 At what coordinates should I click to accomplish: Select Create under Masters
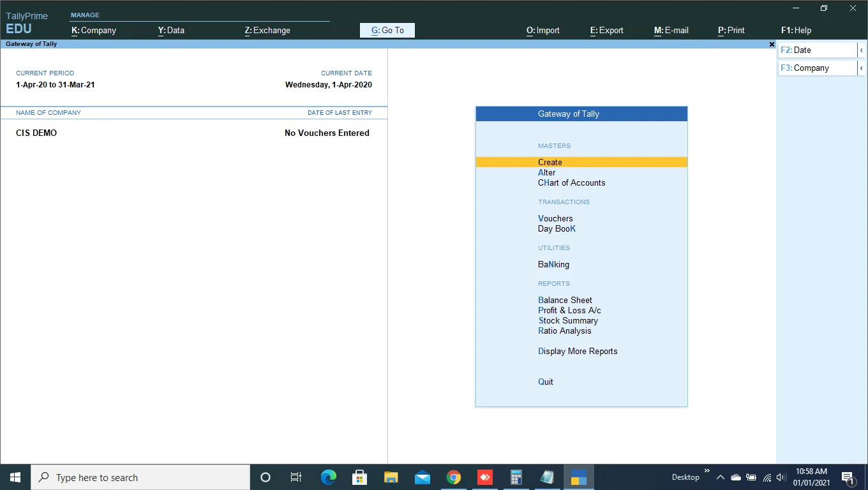tap(581, 162)
